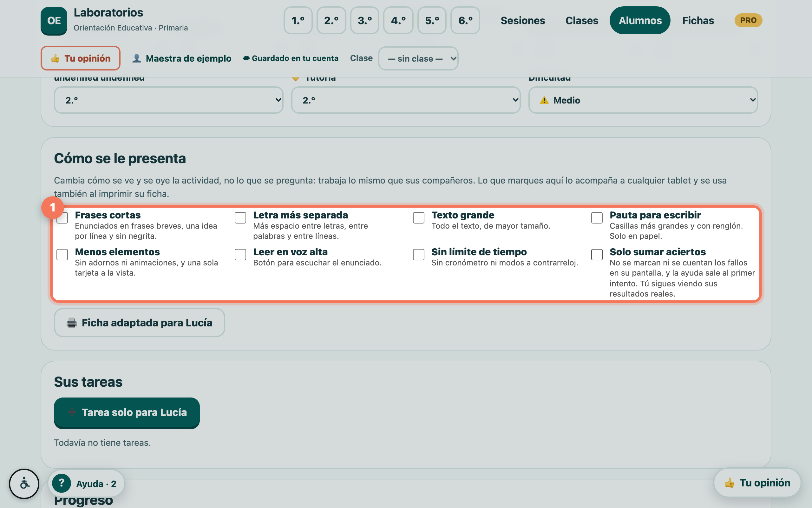Click the user icon beside Maestra de ejemplo
Viewport: 812px width, 508px height.
point(137,58)
